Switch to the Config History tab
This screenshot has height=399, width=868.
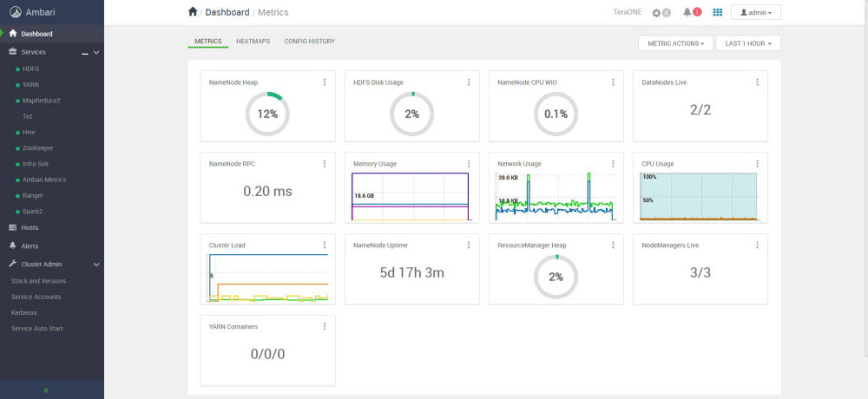[309, 42]
